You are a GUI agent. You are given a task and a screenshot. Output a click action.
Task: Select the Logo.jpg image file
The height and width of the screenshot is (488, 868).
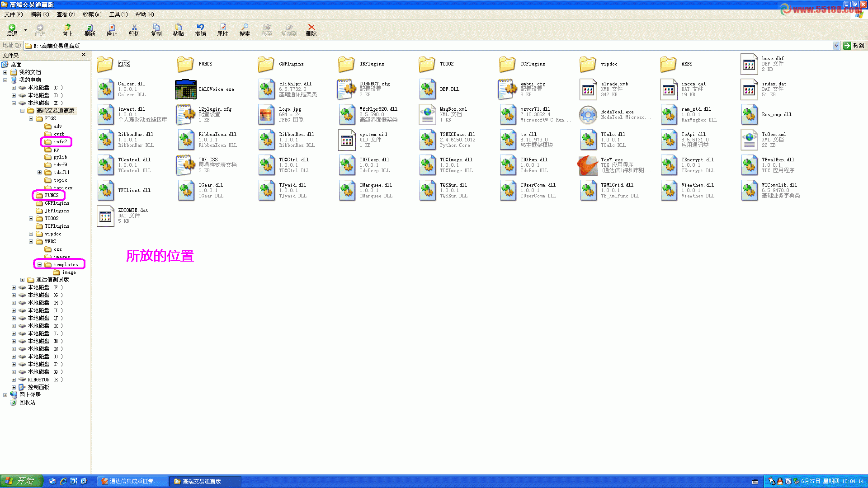pyautogui.click(x=266, y=114)
